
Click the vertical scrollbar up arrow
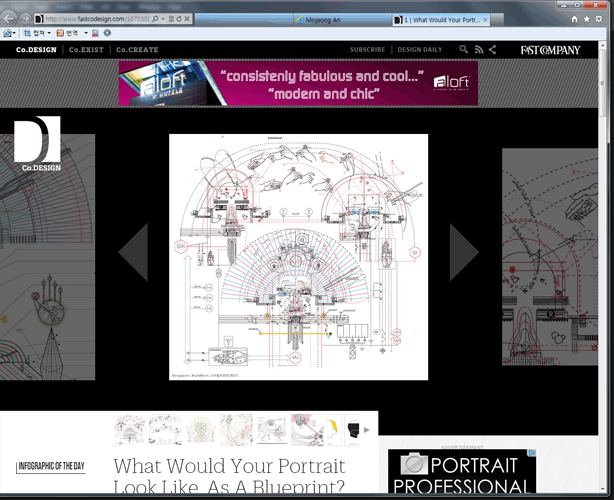click(x=603, y=45)
